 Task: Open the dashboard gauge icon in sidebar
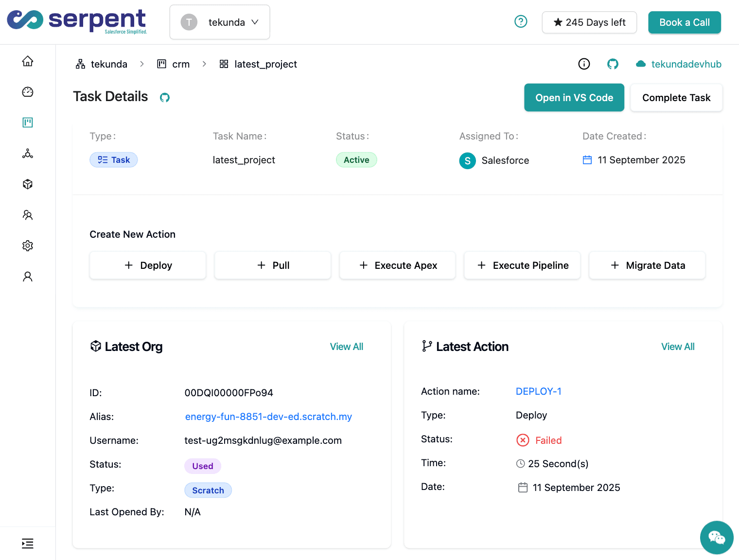click(28, 92)
